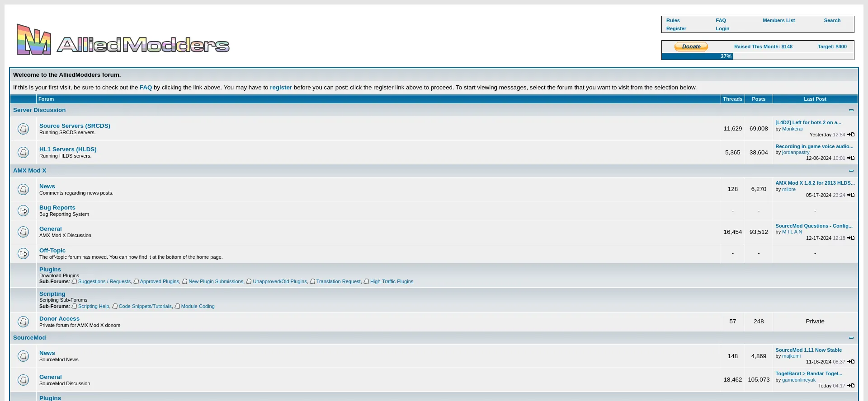Go to last post arrow for SourceMod General
The image size is (868, 401).
point(851,386)
